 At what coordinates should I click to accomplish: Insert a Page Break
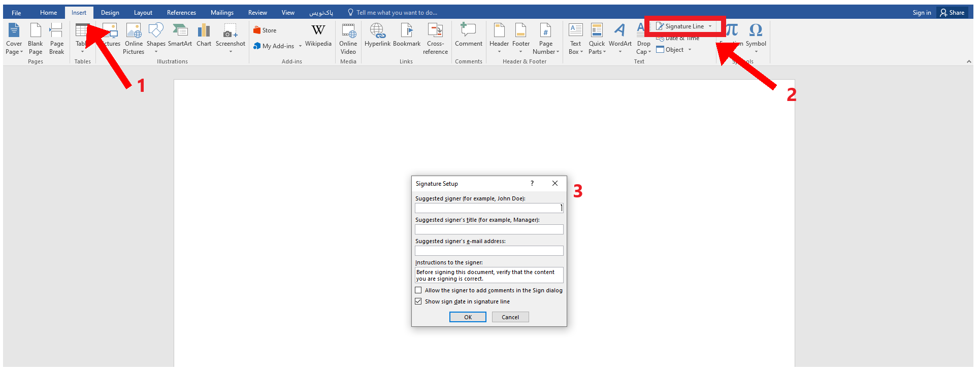pyautogui.click(x=56, y=39)
